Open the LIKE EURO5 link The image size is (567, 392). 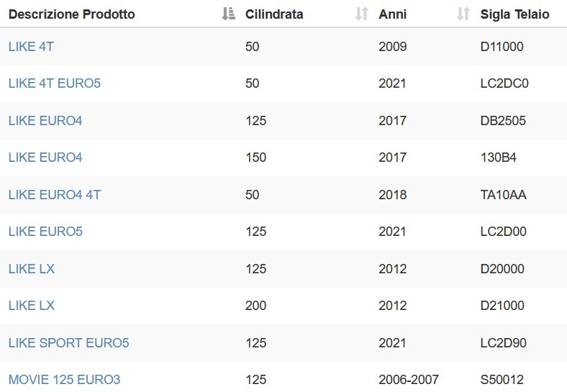tap(45, 232)
